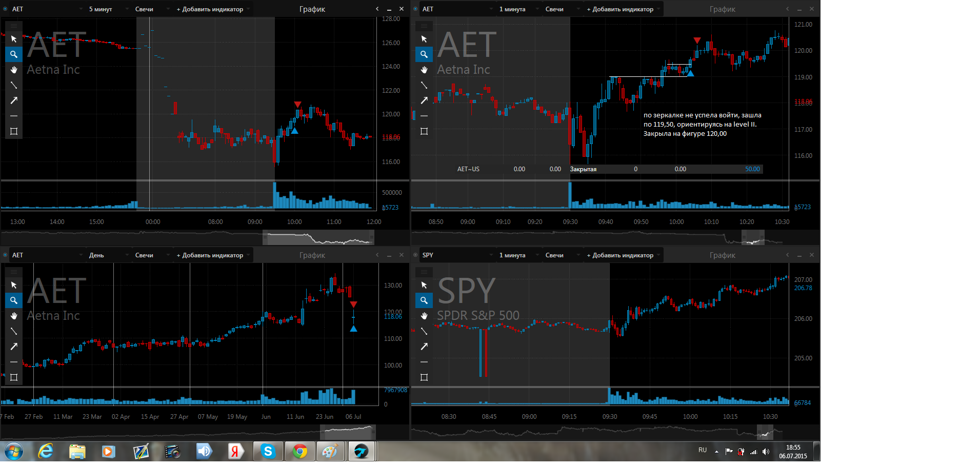980x467 pixels.
Task: Click 'Закрытая' position status cell
Action: [583, 169]
